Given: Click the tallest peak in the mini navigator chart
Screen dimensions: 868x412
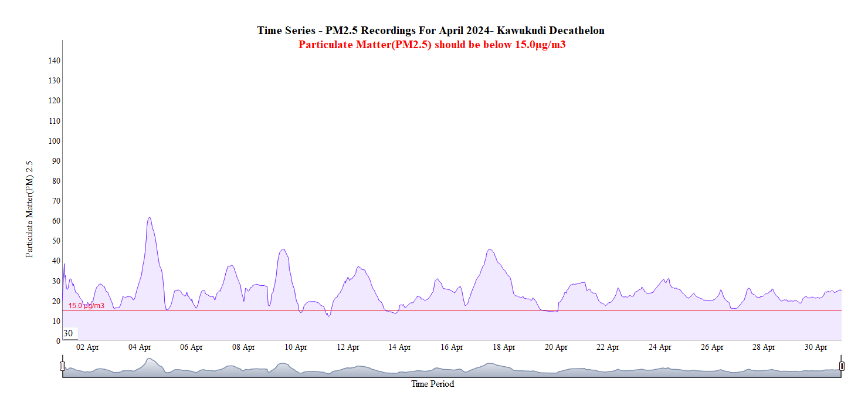Looking at the screenshot, I should point(150,360).
